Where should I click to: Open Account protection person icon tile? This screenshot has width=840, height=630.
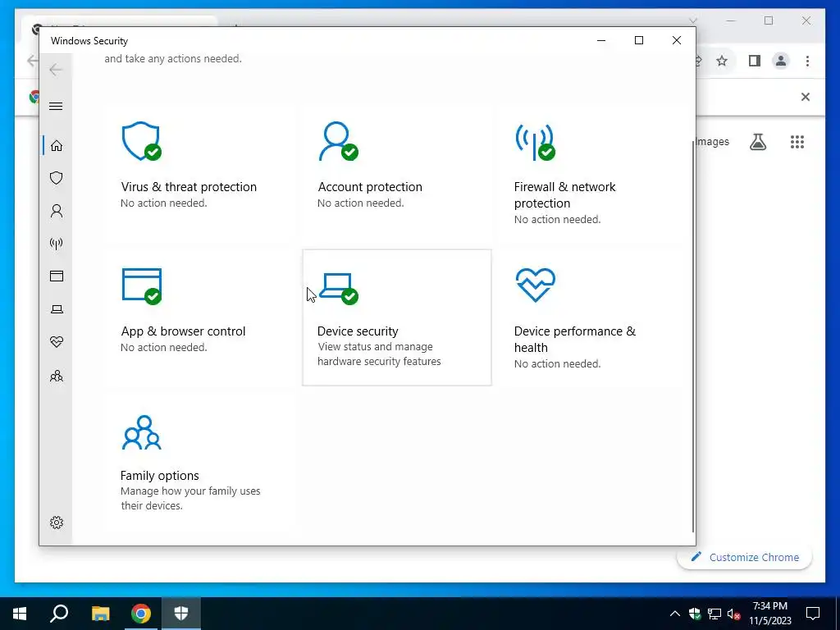pyautogui.click(x=338, y=141)
